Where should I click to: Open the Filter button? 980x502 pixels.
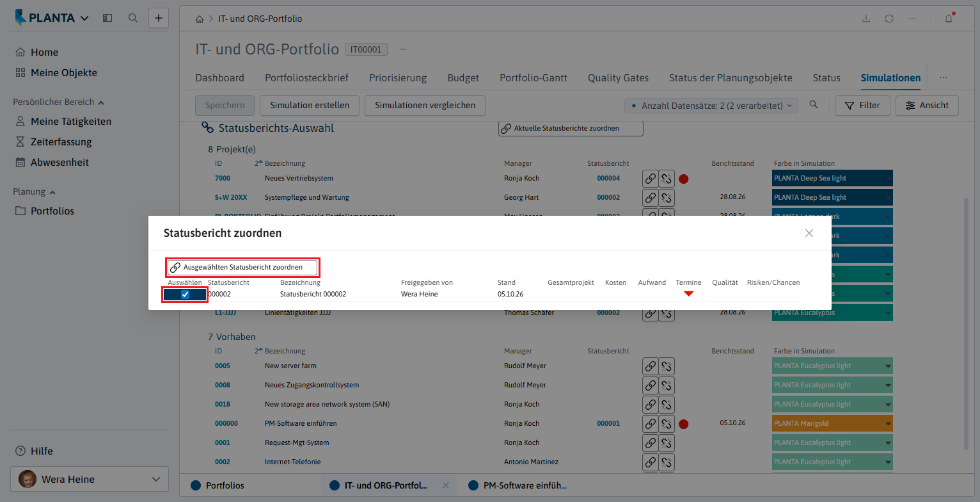862,105
